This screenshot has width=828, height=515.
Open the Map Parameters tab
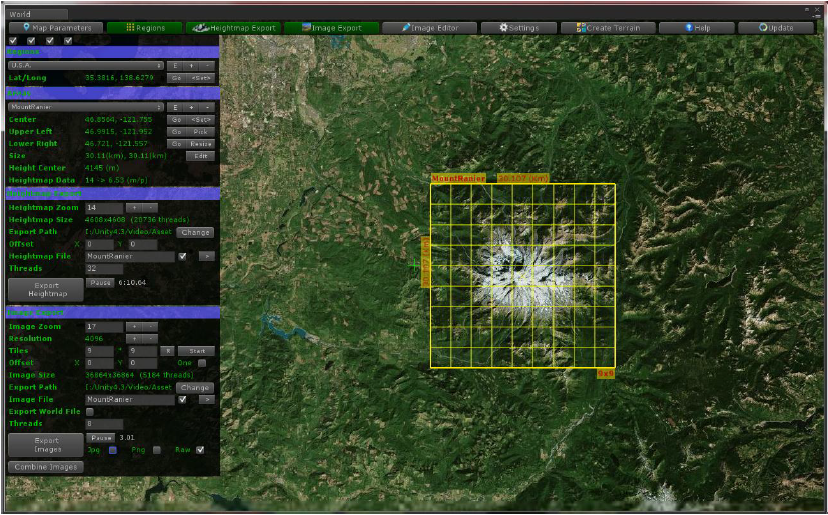pyautogui.click(x=55, y=28)
